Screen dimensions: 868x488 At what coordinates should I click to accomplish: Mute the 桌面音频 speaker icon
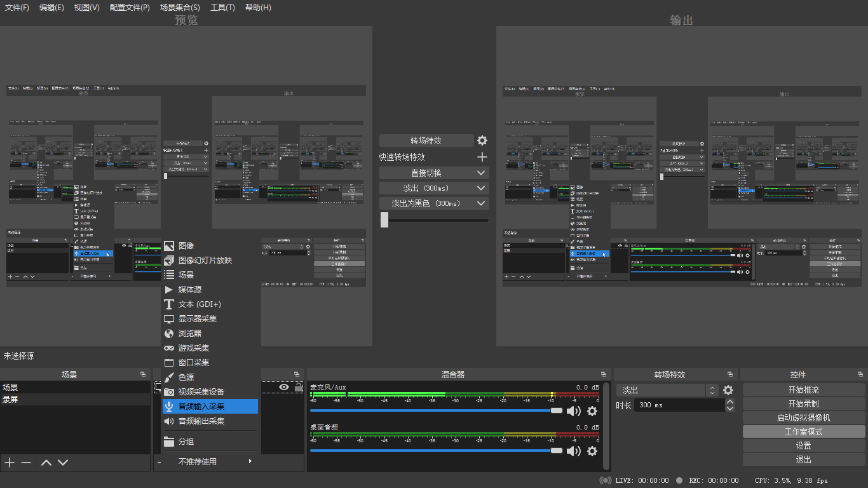coord(574,451)
